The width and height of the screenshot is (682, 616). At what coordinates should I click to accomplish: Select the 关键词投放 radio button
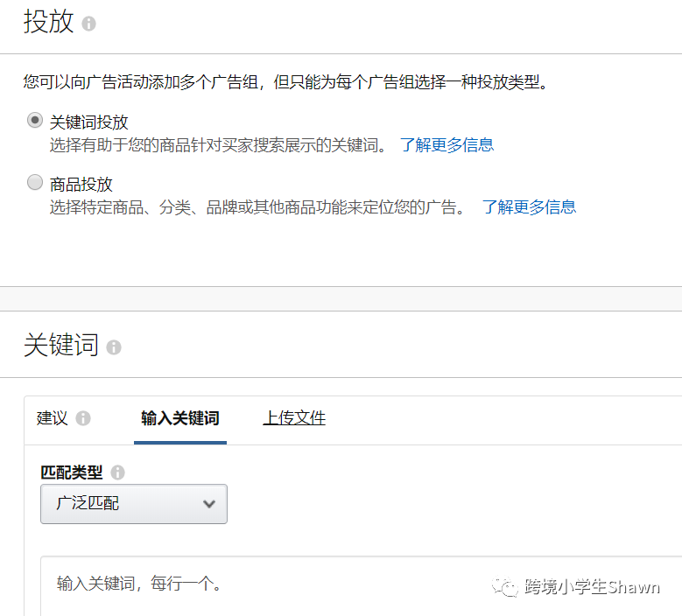(x=35, y=121)
